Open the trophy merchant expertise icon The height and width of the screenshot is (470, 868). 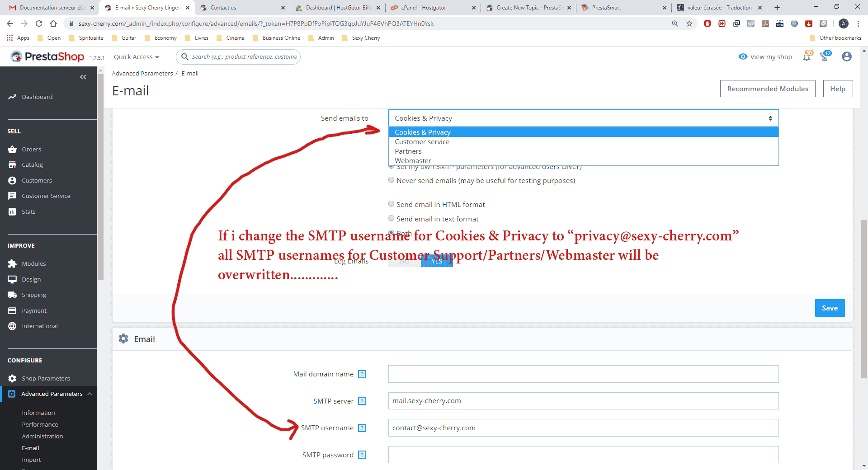tap(826, 56)
